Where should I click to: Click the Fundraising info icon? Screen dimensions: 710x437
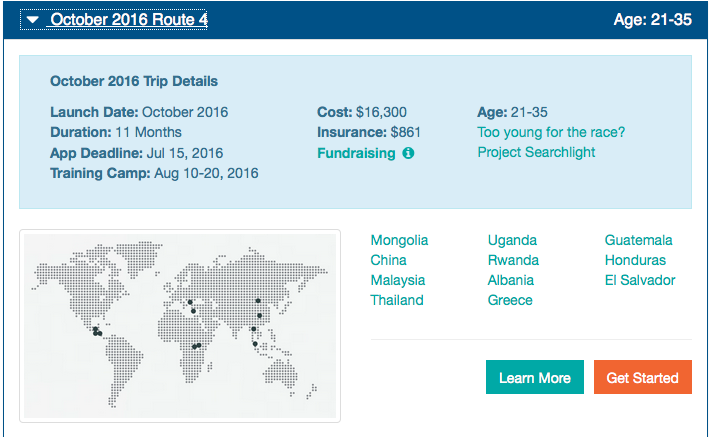point(408,154)
